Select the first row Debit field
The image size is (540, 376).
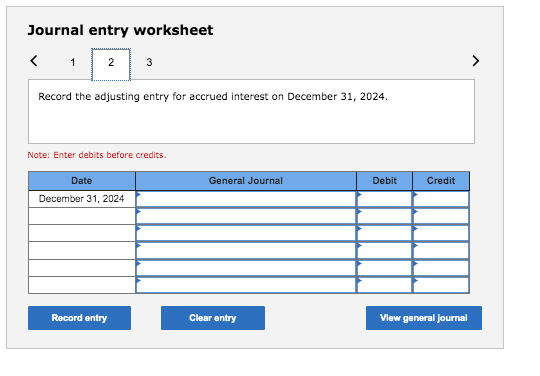click(x=384, y=199)
